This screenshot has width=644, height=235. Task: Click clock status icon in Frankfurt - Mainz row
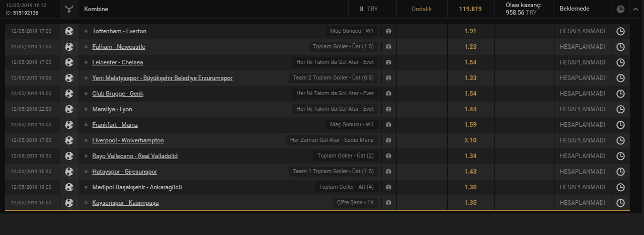pyautogui.click(x=621, y=125)
